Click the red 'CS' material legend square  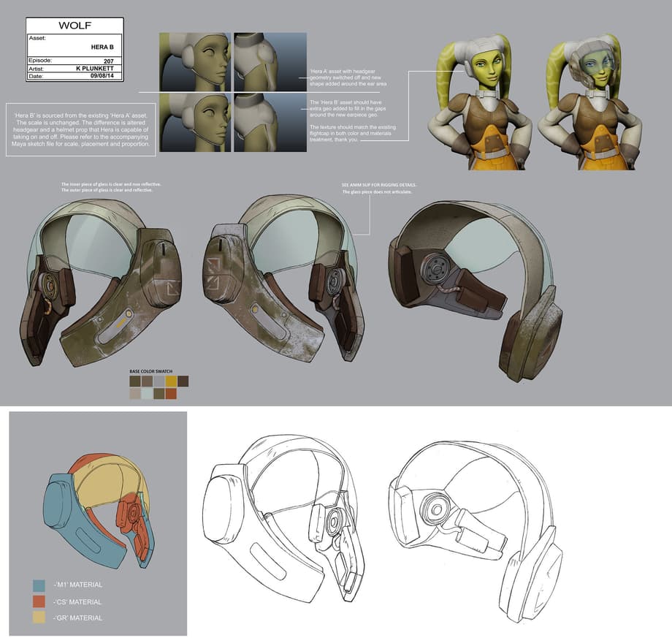coord(39,601)
